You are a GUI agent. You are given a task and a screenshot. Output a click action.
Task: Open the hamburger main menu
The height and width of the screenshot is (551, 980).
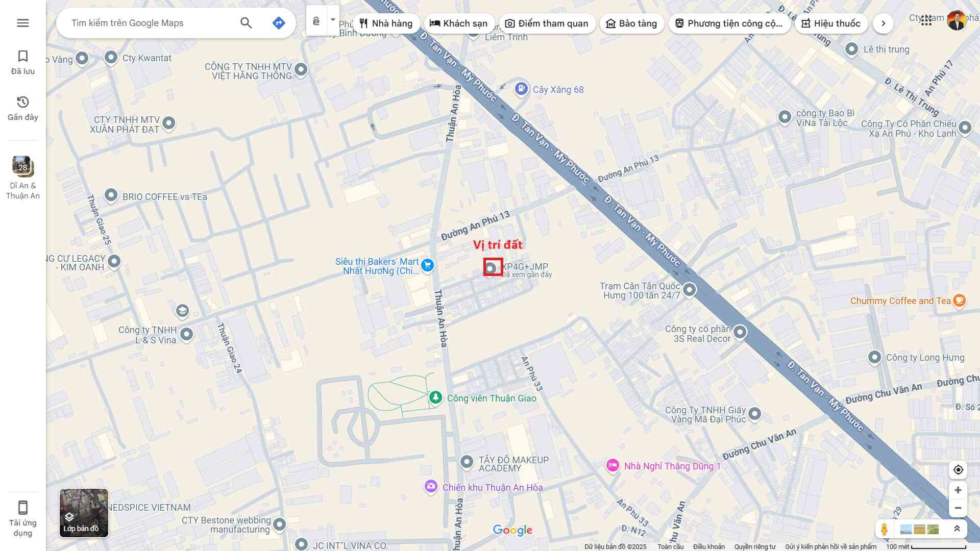pyautogui.click(x=23, y=23)
